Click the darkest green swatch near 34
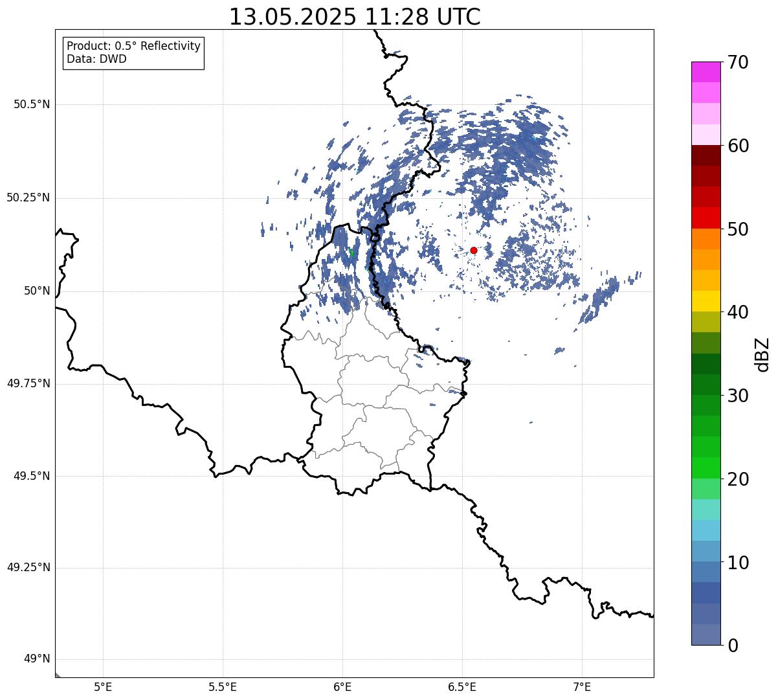The image size is (778, 700). [706, 364]
